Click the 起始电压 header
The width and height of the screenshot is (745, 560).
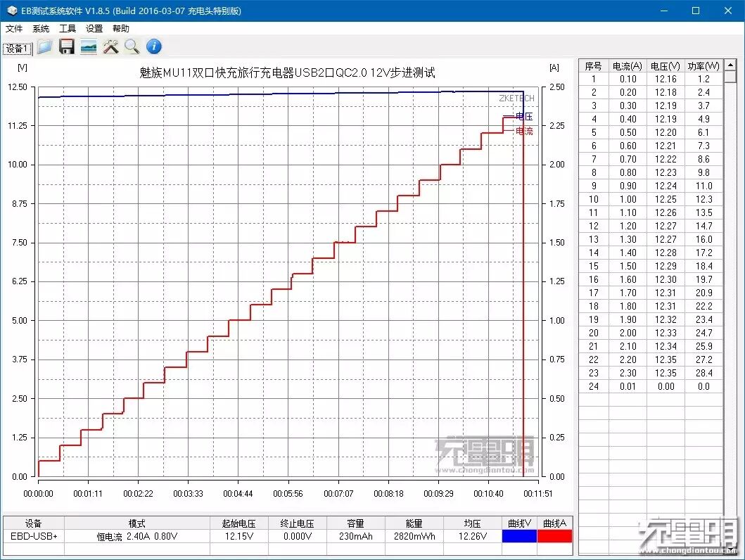click(x=239, y=523)
